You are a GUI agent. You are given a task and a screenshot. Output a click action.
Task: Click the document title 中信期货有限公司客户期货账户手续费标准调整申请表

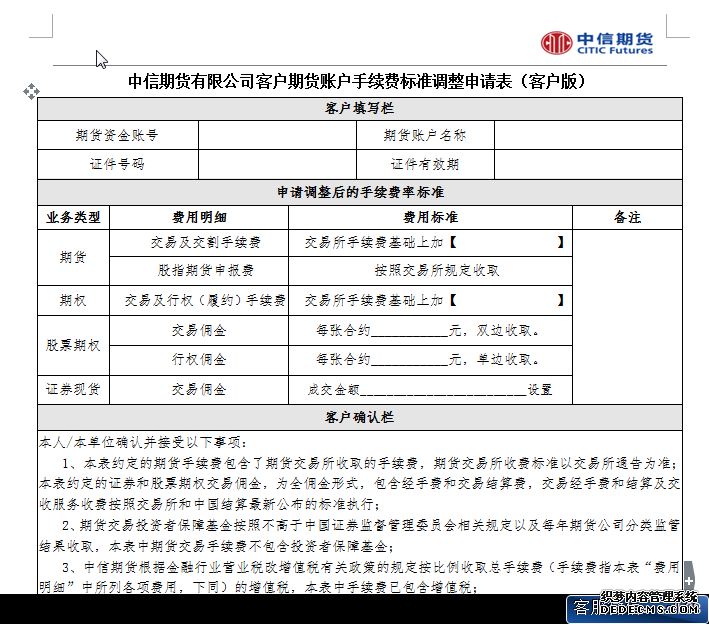[320, 81]
